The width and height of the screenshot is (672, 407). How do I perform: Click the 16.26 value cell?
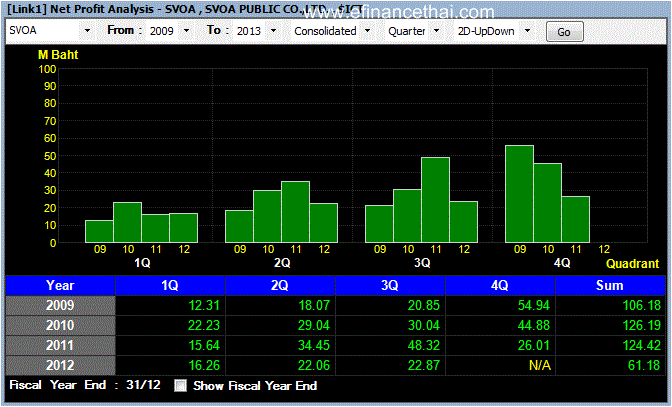click(170, 365)
